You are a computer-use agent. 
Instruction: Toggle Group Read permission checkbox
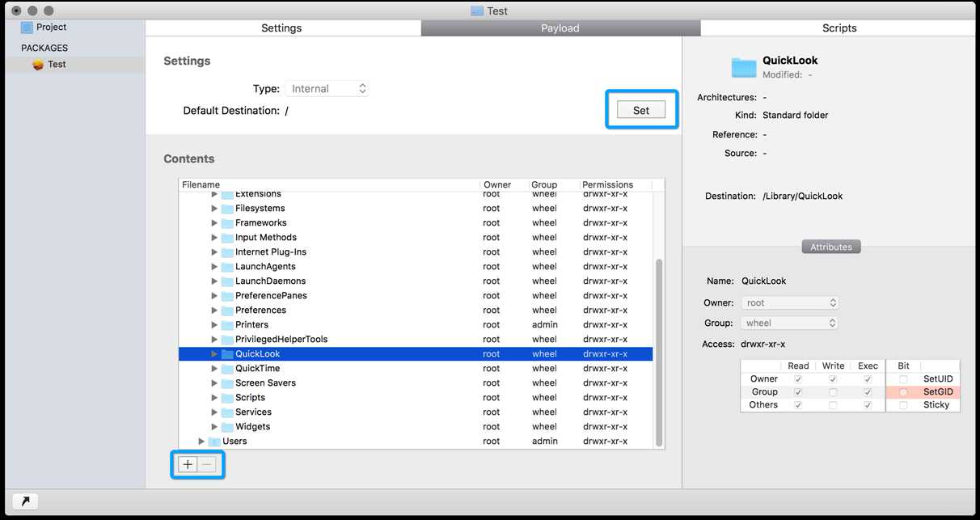click(798, 392)
